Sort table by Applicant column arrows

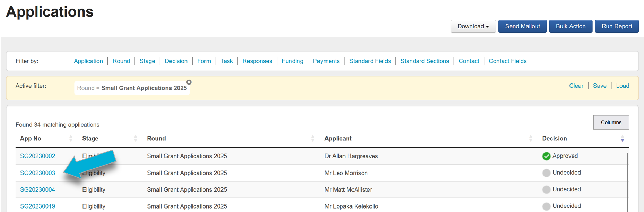[531, 139]
